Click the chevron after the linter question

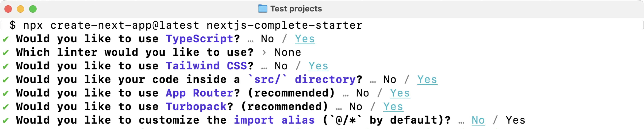tap(264, 53)
